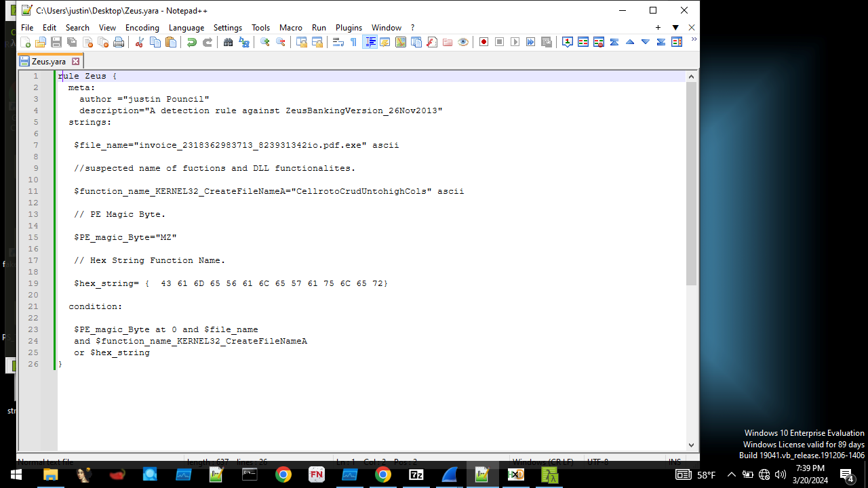Click the Stop Recording macro icon
Viewport: 868px width, 488px height.
pyautogui.click(x=499, y=42)
